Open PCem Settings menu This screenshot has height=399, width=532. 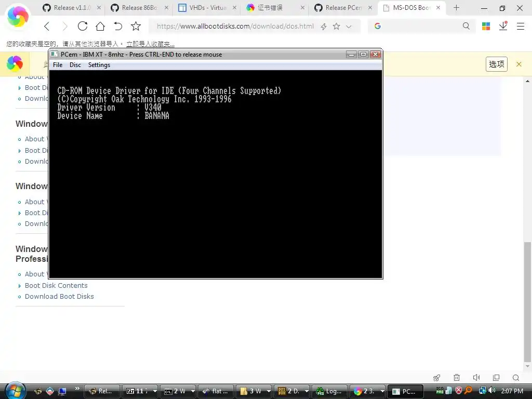99,65
